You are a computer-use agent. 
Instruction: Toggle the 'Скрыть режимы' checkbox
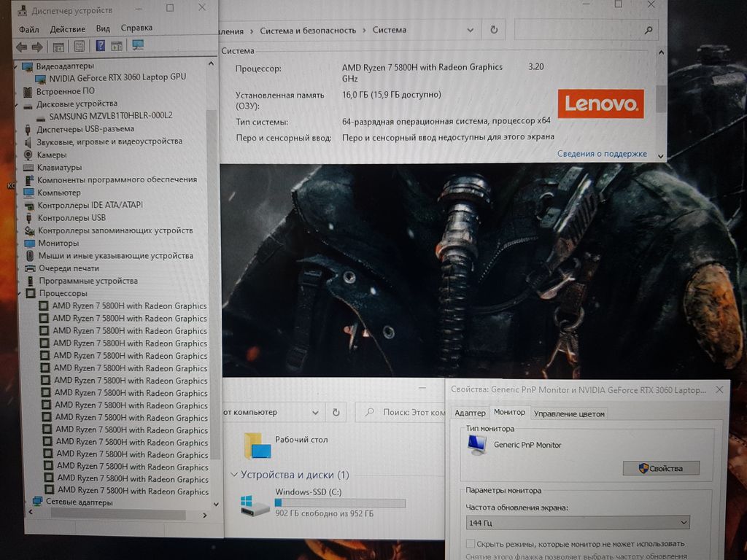pyautogui.click(x=471, y=544)
